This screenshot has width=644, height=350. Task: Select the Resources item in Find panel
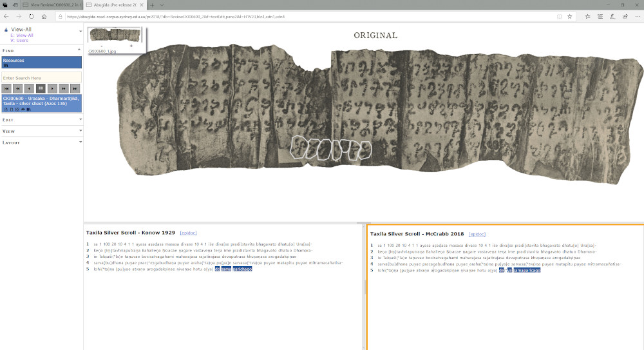(41, 61)
